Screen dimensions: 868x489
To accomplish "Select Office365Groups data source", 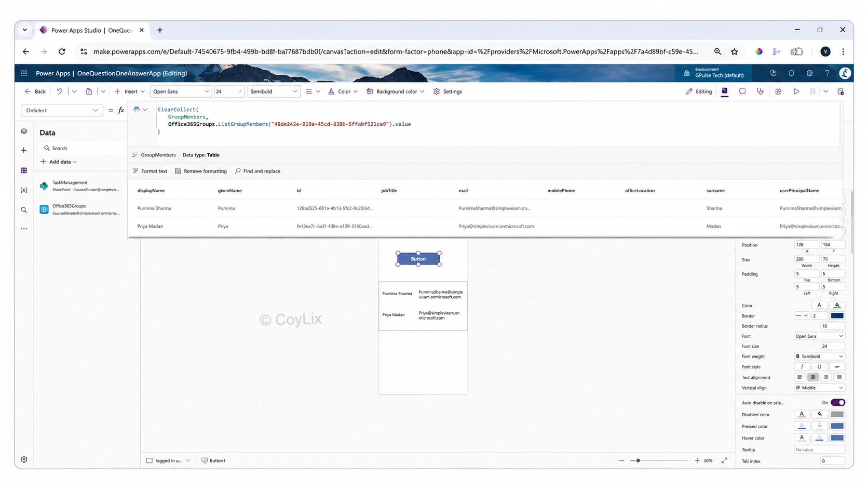I will pos(80,209).
